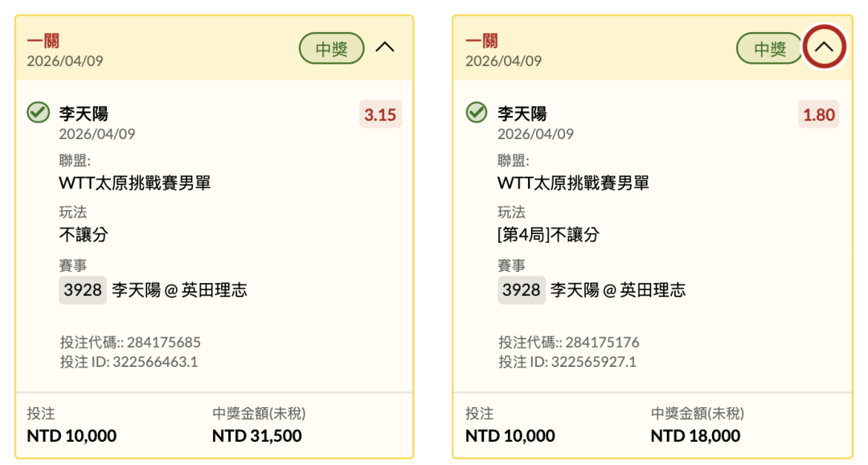Click match number 3928 in right card
868x465 pixels.
(522, 290)
